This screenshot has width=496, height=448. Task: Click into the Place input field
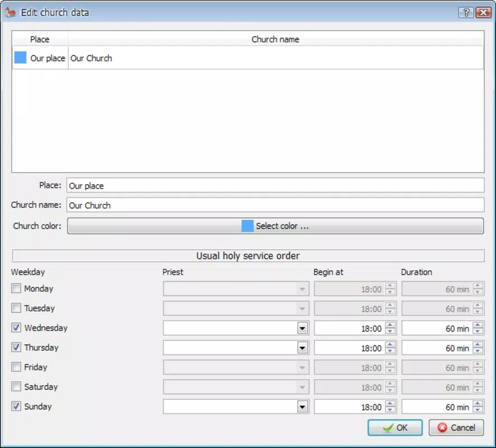[275, 185]
